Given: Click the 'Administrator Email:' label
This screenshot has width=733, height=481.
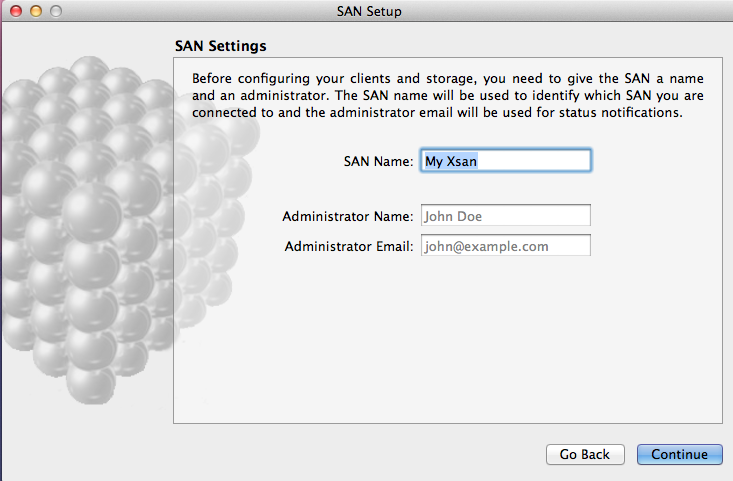Looking at the screenshot, I should [x=349, y=246].
